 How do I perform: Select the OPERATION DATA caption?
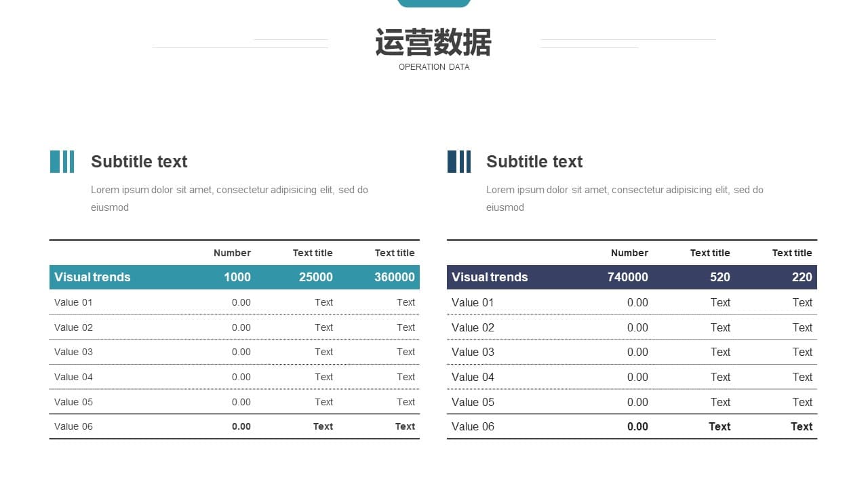pos(434,67)
